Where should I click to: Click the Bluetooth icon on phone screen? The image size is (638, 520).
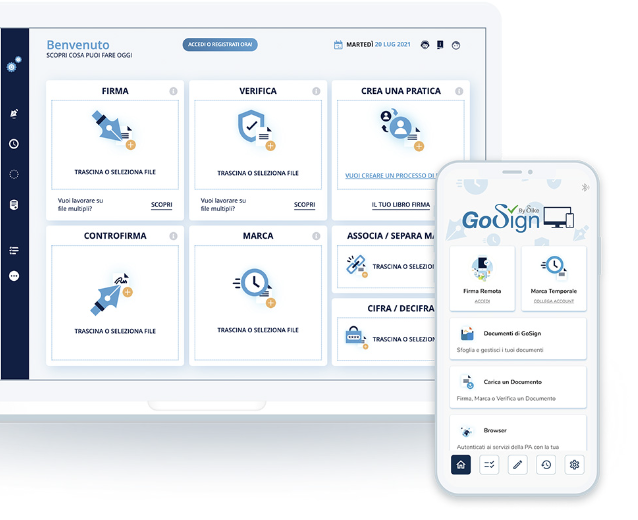pyautogui.click(x=585, y=187)
